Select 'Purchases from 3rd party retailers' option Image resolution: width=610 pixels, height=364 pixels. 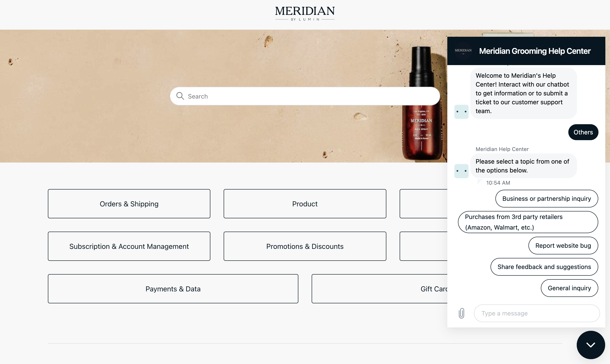coord(528,222)
